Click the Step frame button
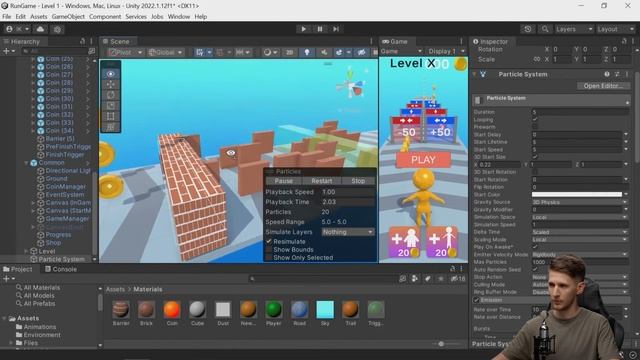This screenshot has height=360, width=640. 336,29
